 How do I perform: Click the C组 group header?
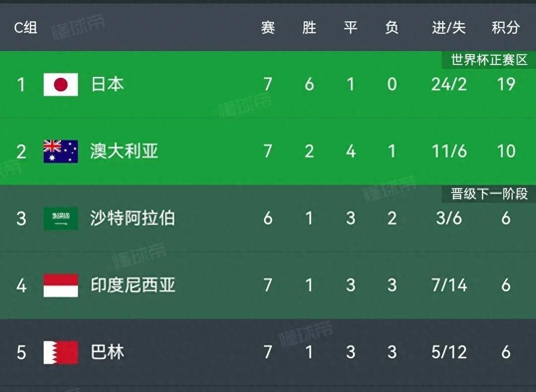tap(26, 28)
